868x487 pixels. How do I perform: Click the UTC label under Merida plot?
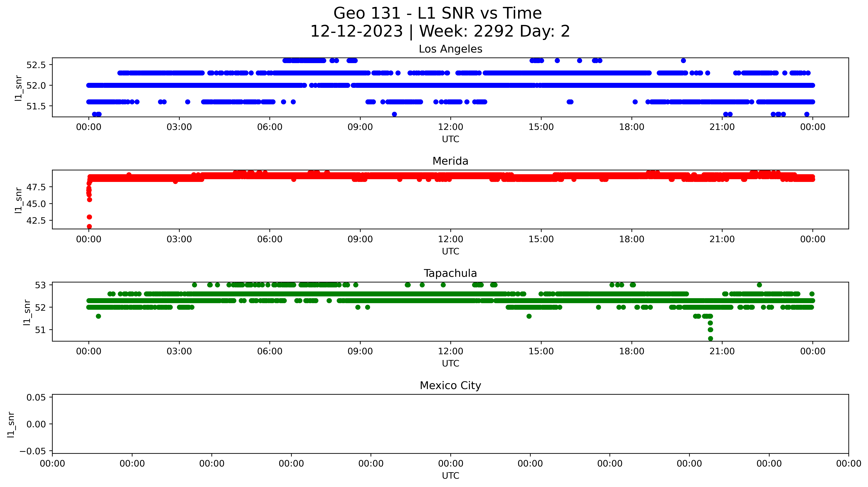point(451,251)
